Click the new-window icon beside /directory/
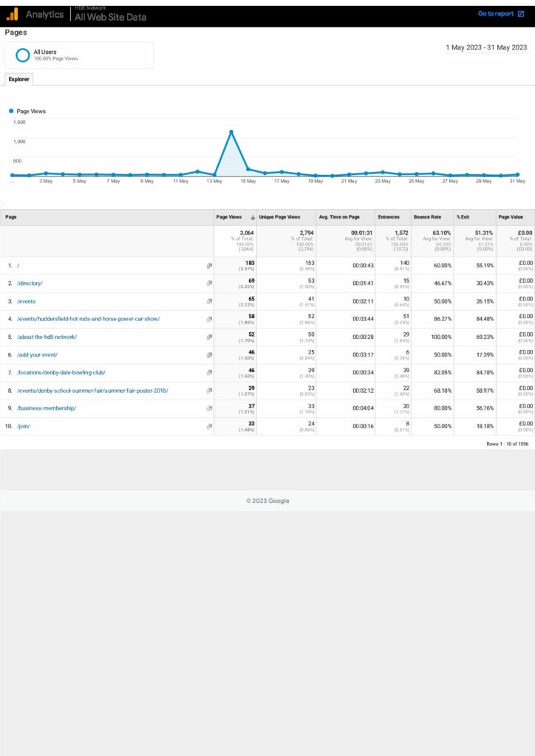 point(209,283)
